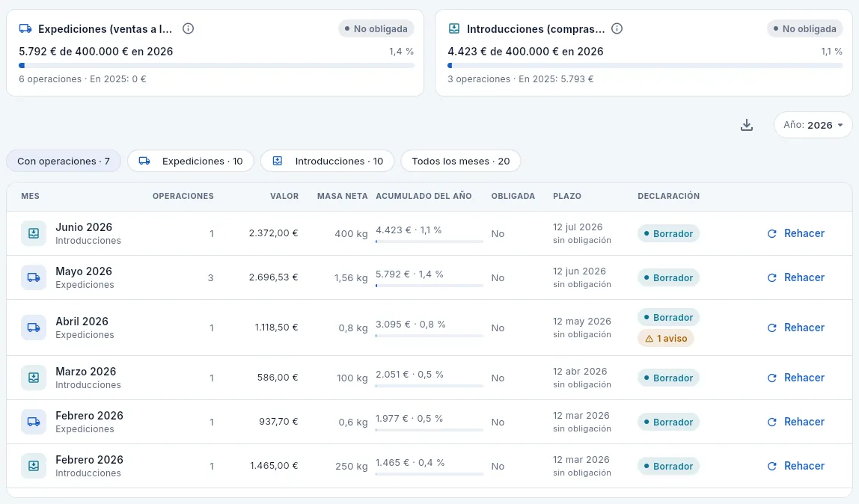Rehacer the Febrero 2026 Expediciones declaration
859x504 pixels.
796,422
